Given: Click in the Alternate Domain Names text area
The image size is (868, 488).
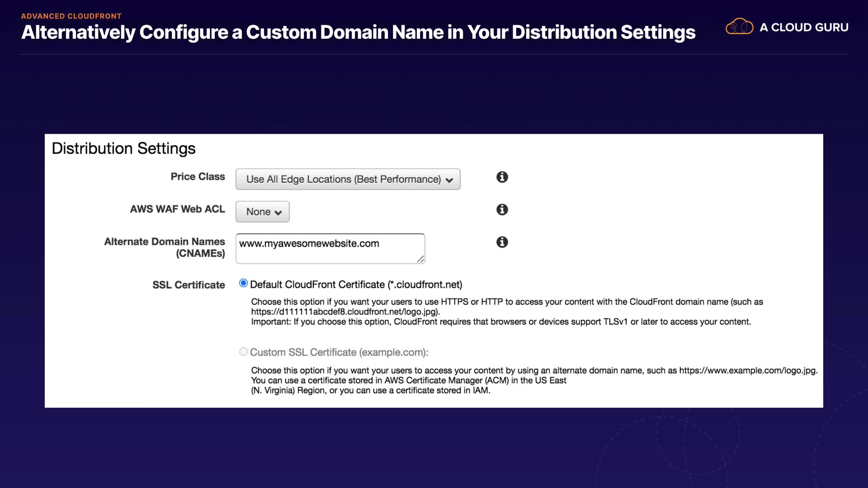Looking at the screenshot, I should pos(330,254).
